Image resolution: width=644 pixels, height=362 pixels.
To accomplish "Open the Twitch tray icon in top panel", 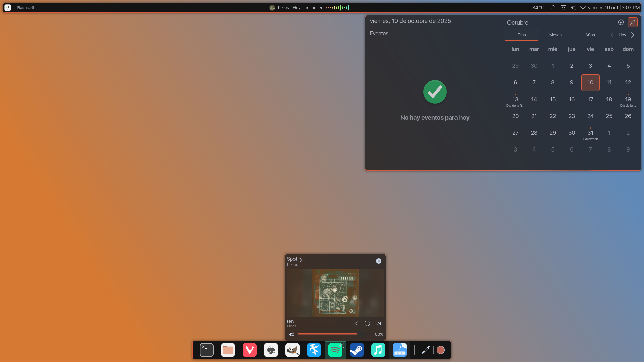I will click(563, 8).
